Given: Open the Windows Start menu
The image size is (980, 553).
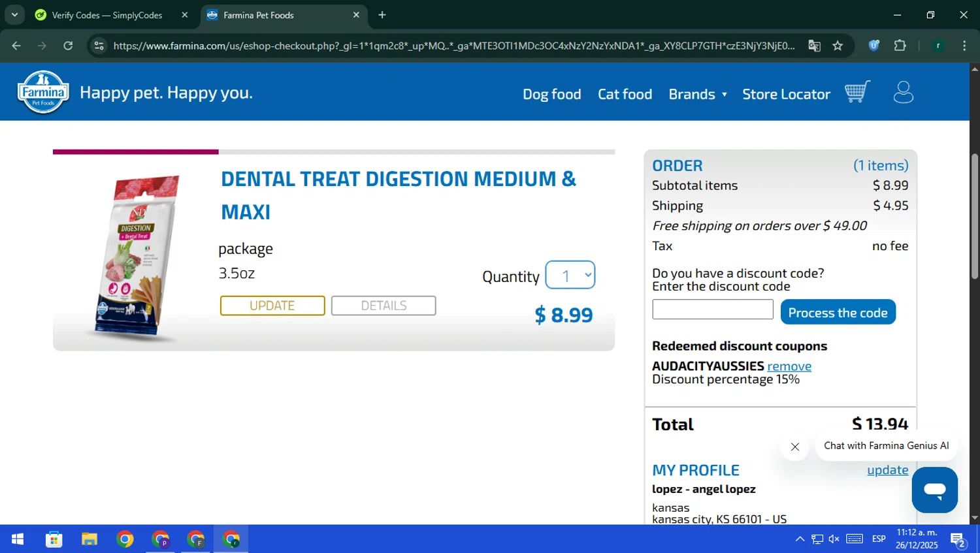Looking at the screenshot, I should 18,539.
